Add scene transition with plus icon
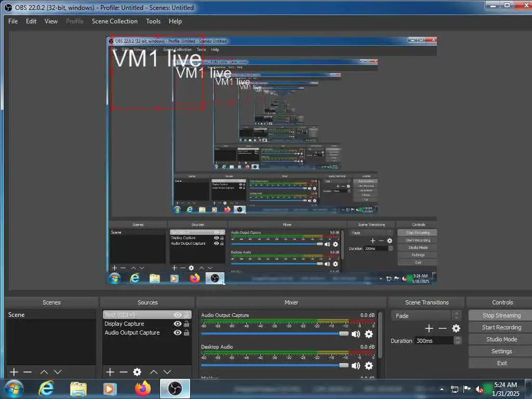The width and height of the screenshot is (532, 399). tap(429, 328)
